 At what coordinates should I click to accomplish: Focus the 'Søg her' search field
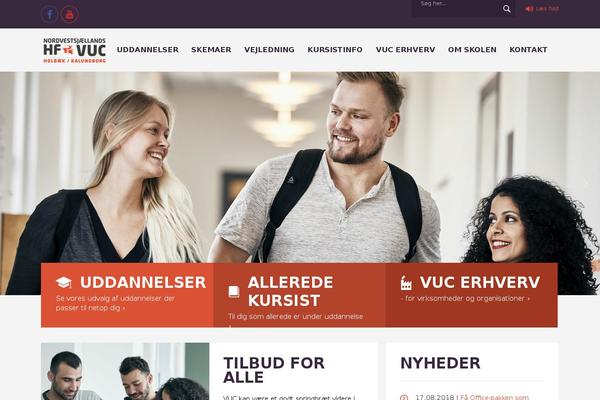[455, 8]
